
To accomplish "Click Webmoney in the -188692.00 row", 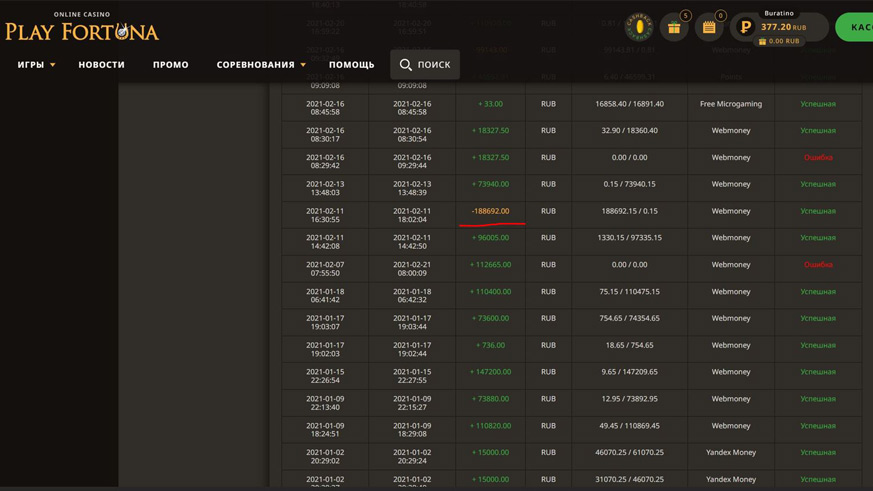I will tap(730, 211).
